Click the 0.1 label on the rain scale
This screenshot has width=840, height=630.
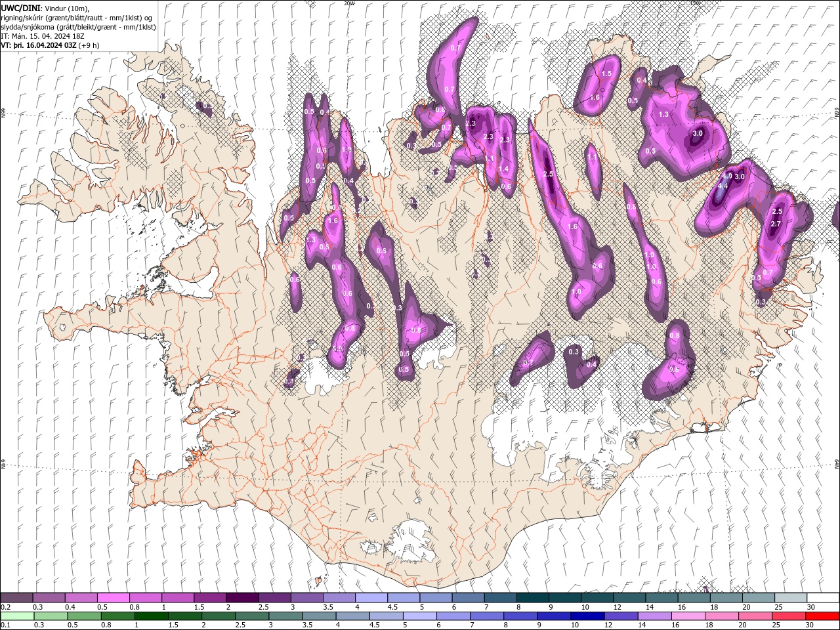click(5, 625)
